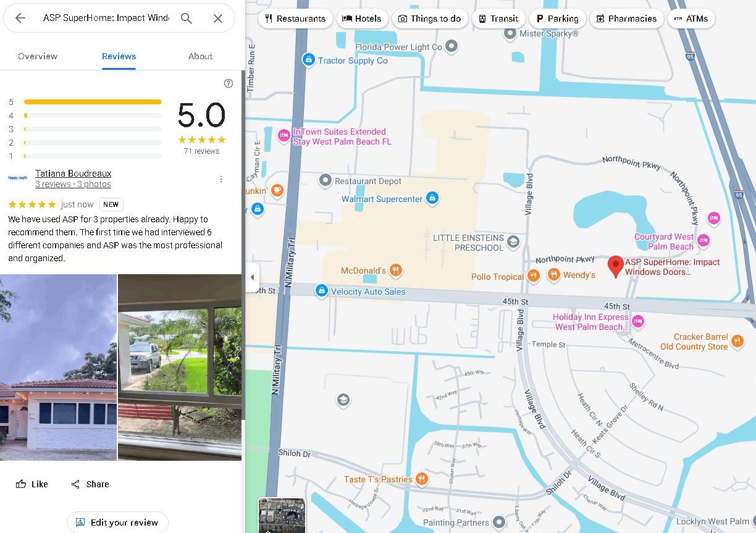Select the Mister Sparky map marker
The width and height of the screenshot is (756, 533).
[510, 34]
